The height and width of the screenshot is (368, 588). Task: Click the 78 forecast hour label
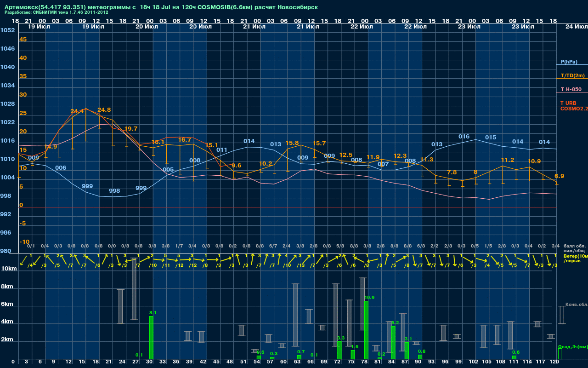(x=364, y=362)
